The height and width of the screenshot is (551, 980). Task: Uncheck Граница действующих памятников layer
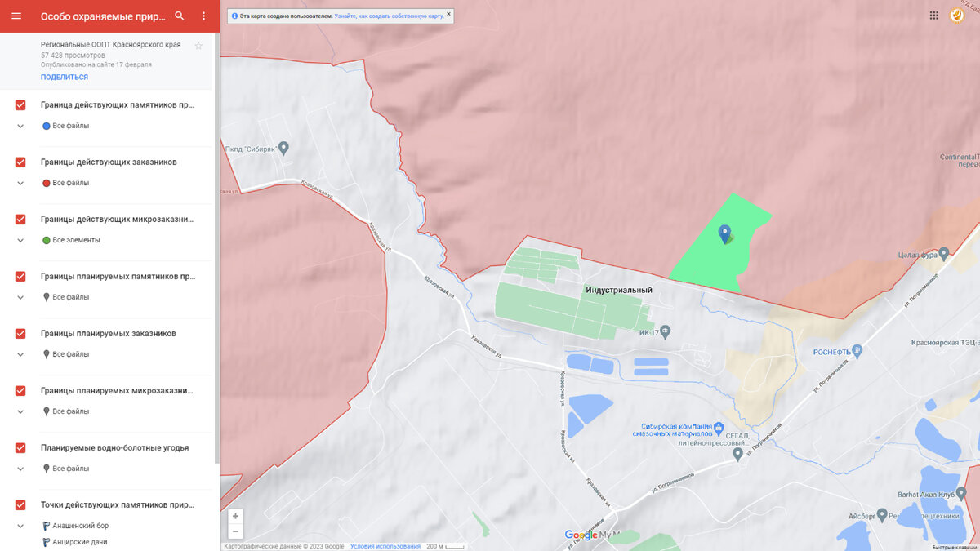(20, 105)
